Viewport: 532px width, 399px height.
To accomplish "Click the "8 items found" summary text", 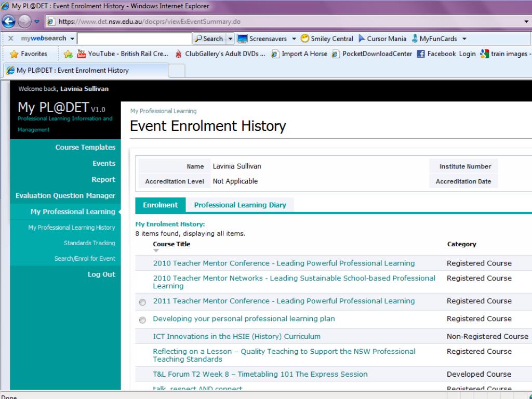I will click(x=190, y=234).
